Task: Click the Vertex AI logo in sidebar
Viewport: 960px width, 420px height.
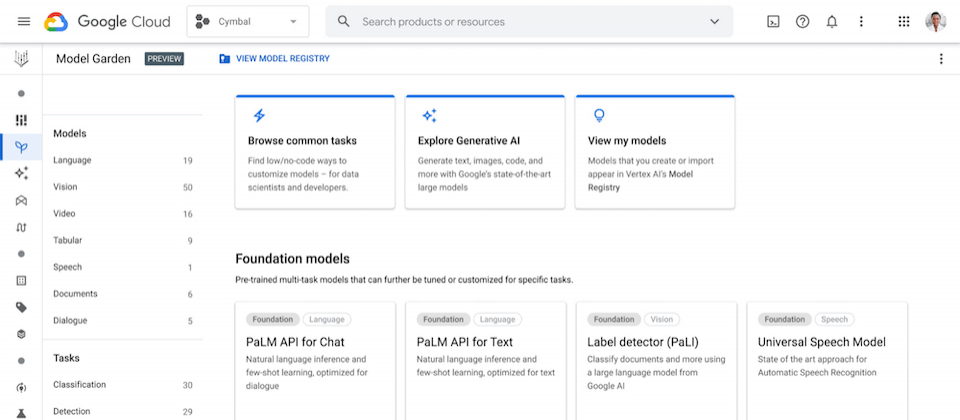Action: [21, 59]
